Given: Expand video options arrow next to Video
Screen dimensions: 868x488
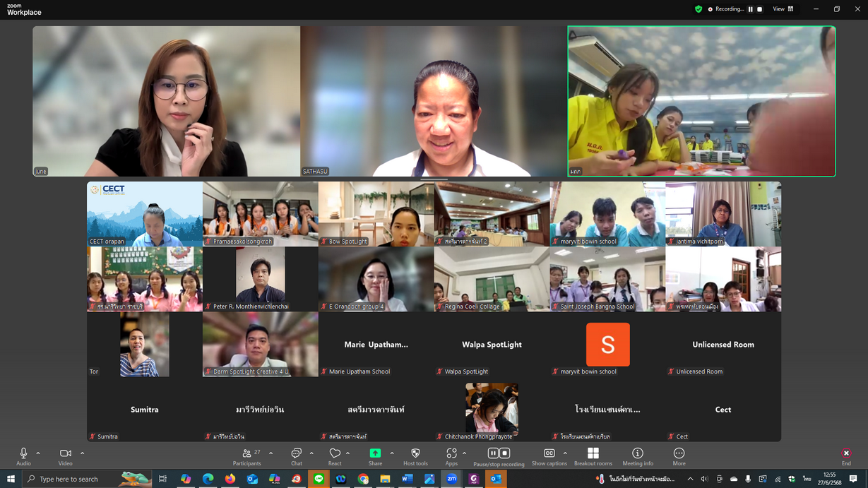Looking at the screenshot, I should (82, 453).
